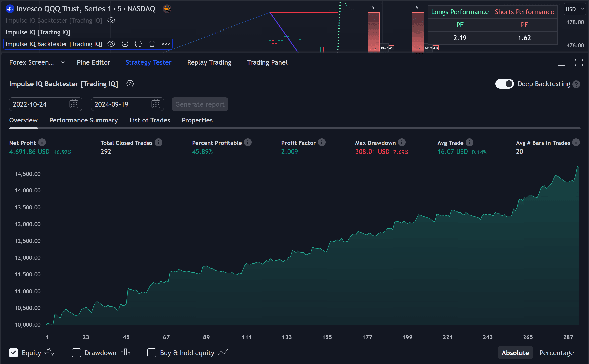The height and width of the screenshot is (364, 589).
Task: Click Avg Trade value 16.07 USD
Action: click(453, 152)
